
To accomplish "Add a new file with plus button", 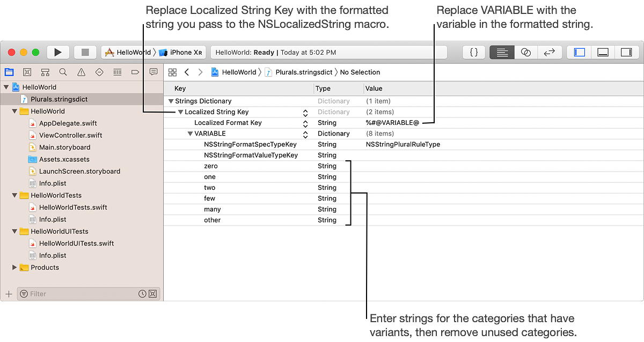I will click(9, 294).
